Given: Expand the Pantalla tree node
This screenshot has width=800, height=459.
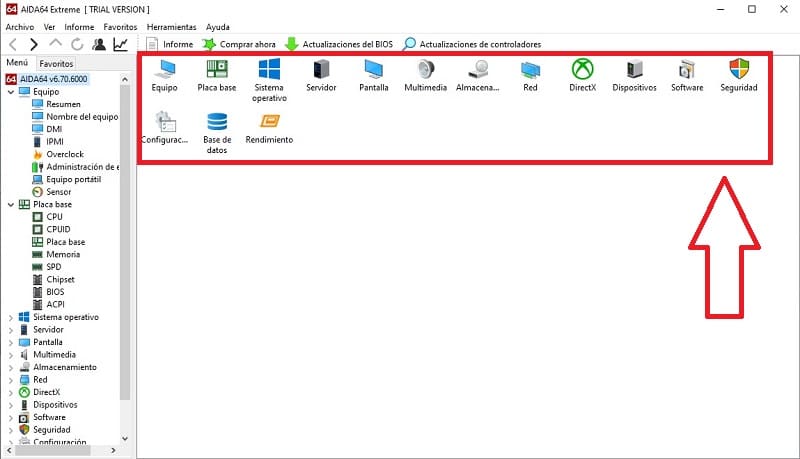Looking at the screenshot, I should pyautogui.click(x=11, y=342).
